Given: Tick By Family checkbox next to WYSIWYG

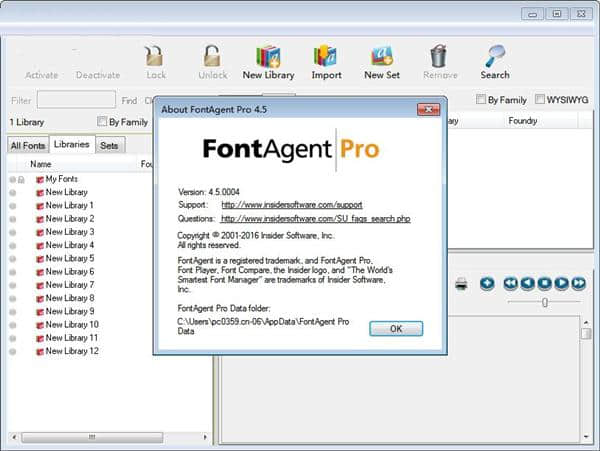Looking at the screenshot, I should (481, 100).
